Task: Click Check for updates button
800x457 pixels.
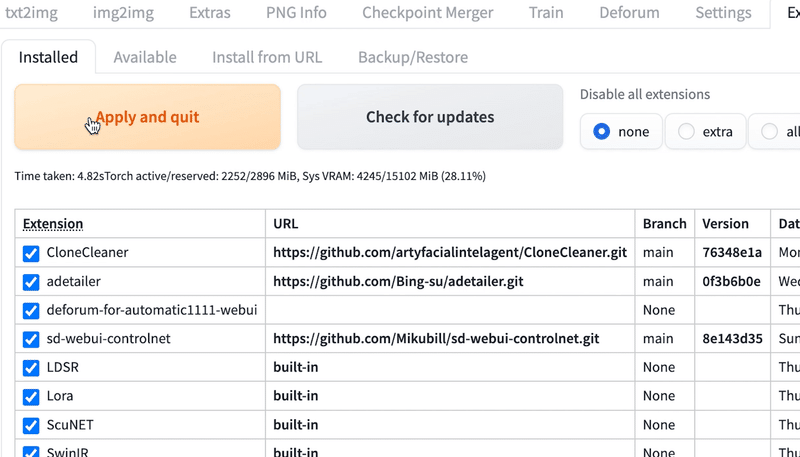Action: [430, 117]
